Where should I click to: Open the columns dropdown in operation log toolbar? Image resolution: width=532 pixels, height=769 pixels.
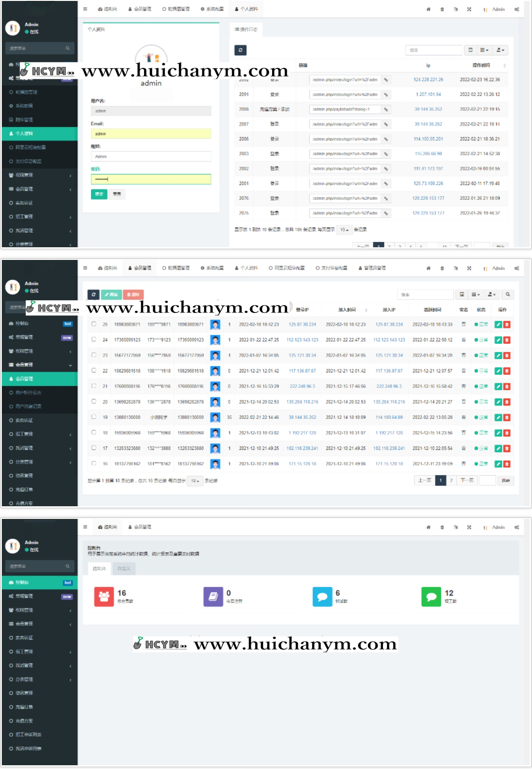click(484, 50)
